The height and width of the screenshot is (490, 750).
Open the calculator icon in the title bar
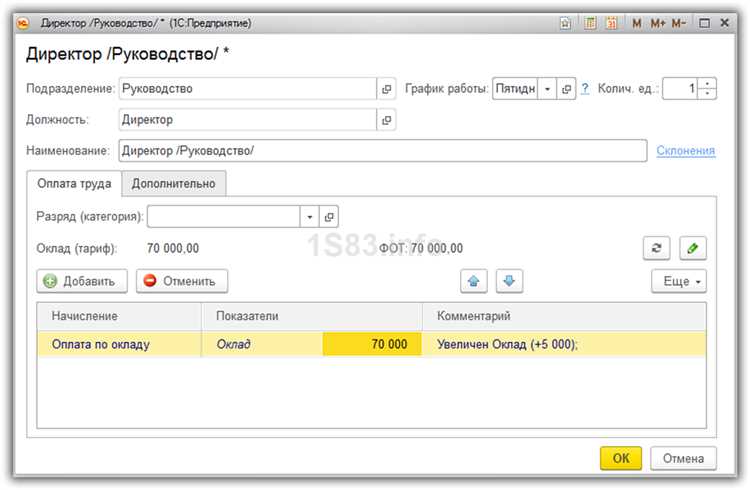(590, 23)
